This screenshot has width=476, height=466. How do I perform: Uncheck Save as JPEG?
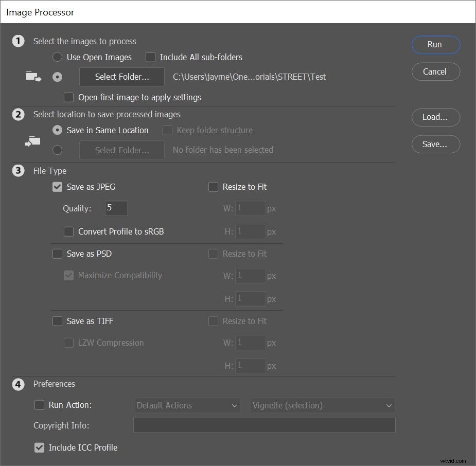point(57,187)
